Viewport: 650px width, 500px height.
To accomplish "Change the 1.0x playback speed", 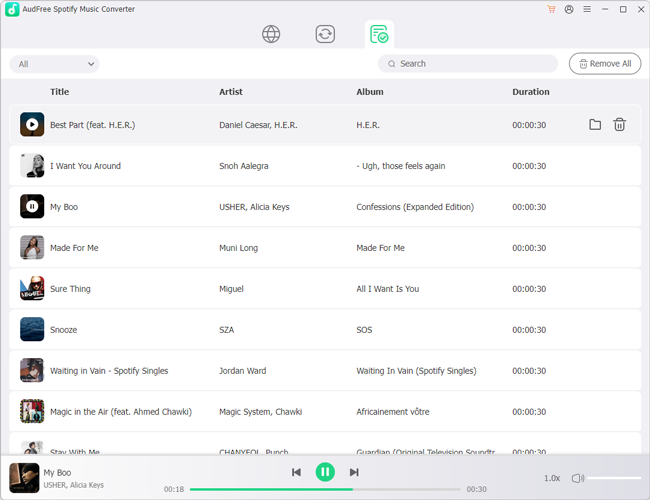I will pyautogui.click(x=552, y=478).
